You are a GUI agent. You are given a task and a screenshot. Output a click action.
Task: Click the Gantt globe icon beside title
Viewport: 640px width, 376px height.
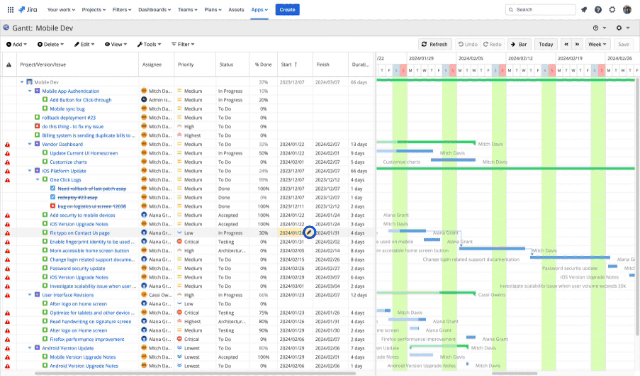(6, 28)
